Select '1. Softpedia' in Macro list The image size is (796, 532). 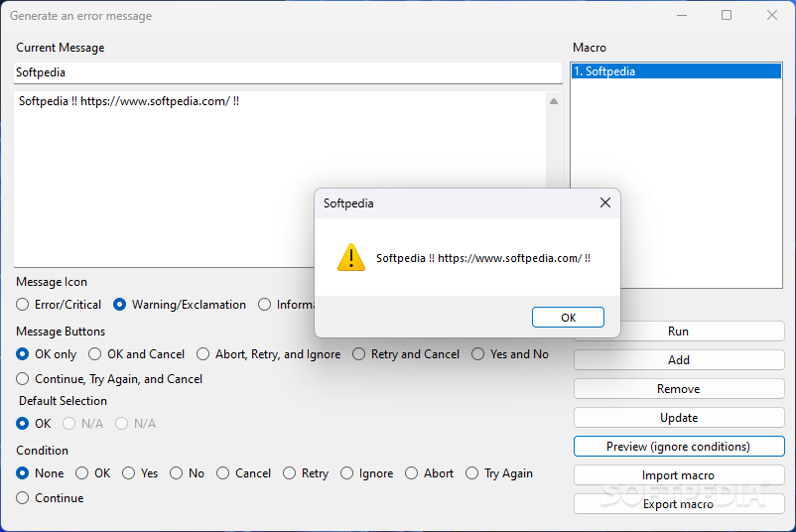pos(676,71)
